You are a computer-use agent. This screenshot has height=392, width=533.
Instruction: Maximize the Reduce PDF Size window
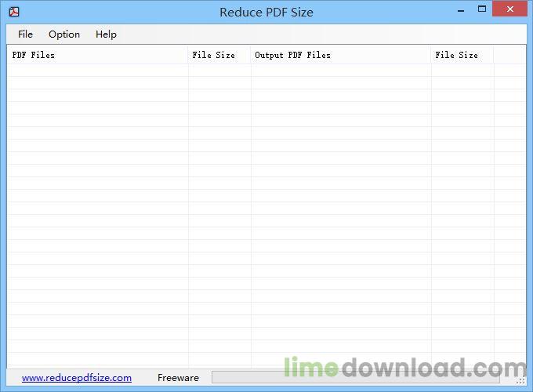[x=482, y=9]
